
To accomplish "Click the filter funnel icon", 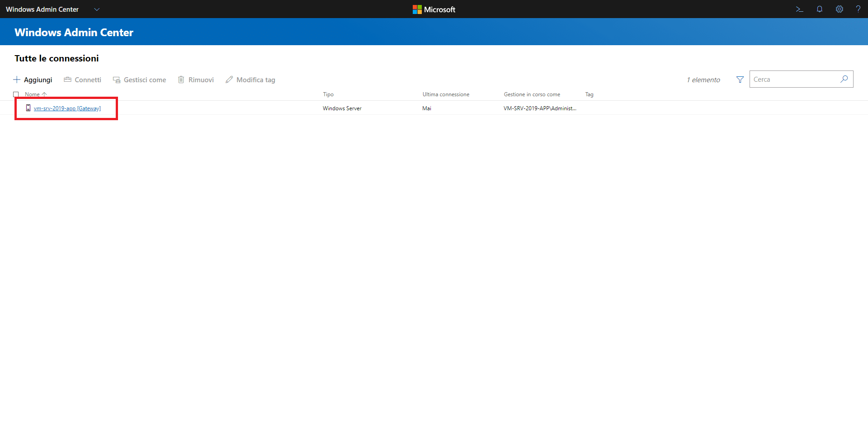I will pyautogui.click(x=740, y=80).
